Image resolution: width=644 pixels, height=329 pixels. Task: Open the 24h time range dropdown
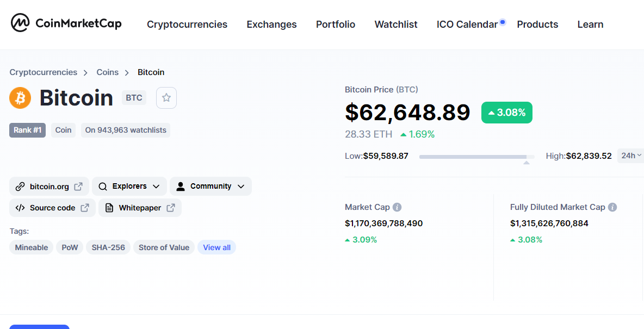coord(631,156)
